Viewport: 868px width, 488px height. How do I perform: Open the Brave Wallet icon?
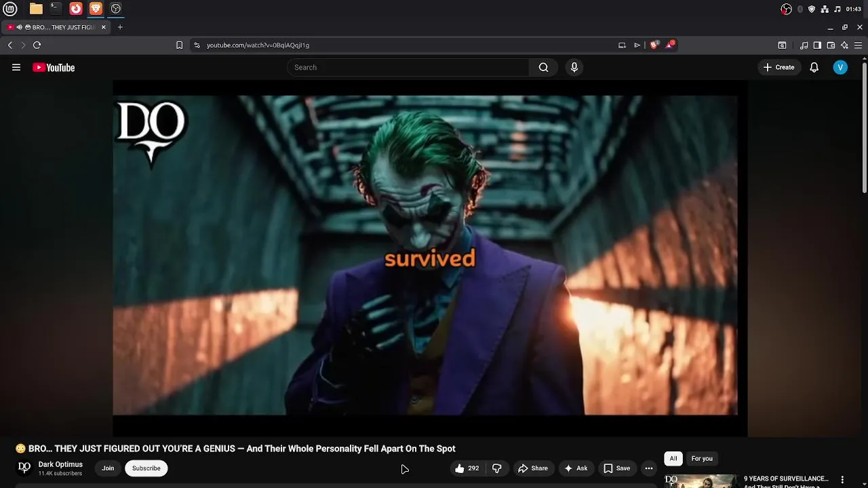(831, 45)
